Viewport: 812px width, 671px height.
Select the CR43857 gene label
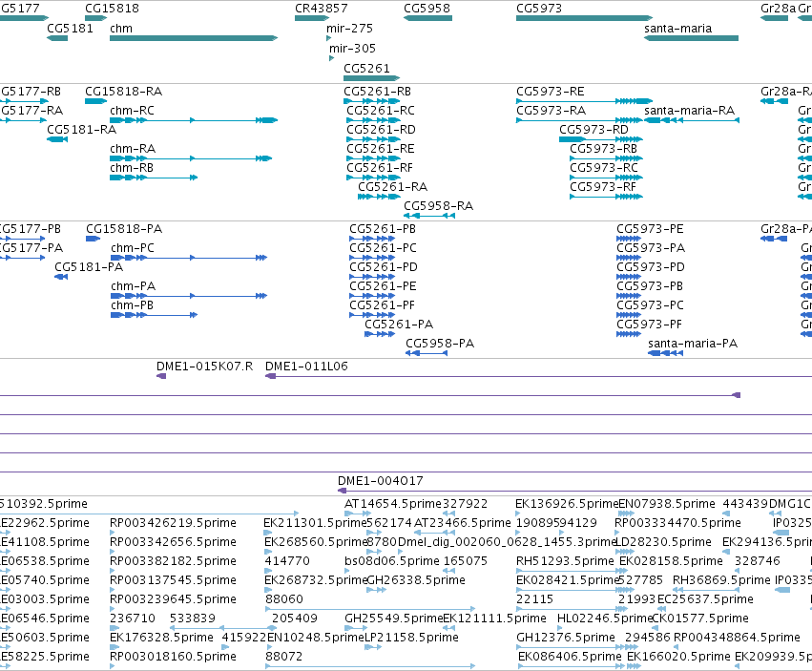coord(321,9)
